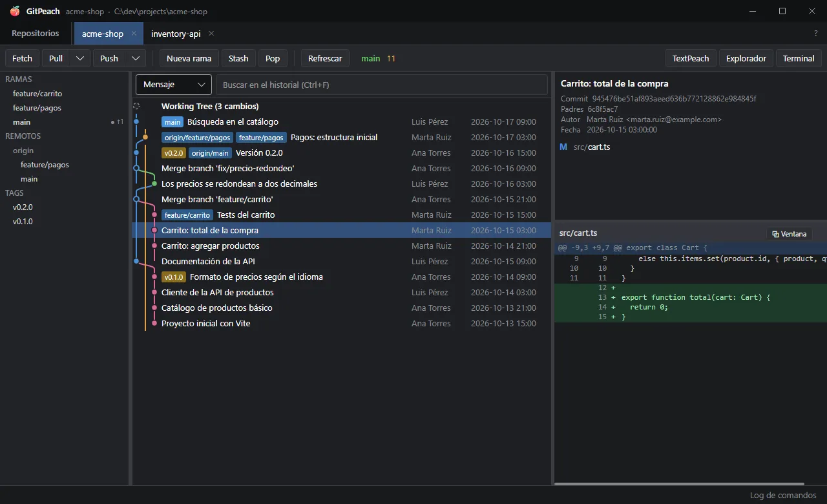Click the diff horizontal scrollbar
The height and width of the screenshot is (504, 827).
click(679, 483)
